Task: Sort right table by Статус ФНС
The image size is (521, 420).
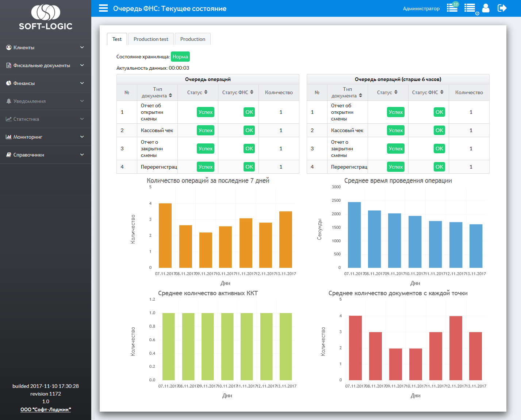Action: point(442,92)
